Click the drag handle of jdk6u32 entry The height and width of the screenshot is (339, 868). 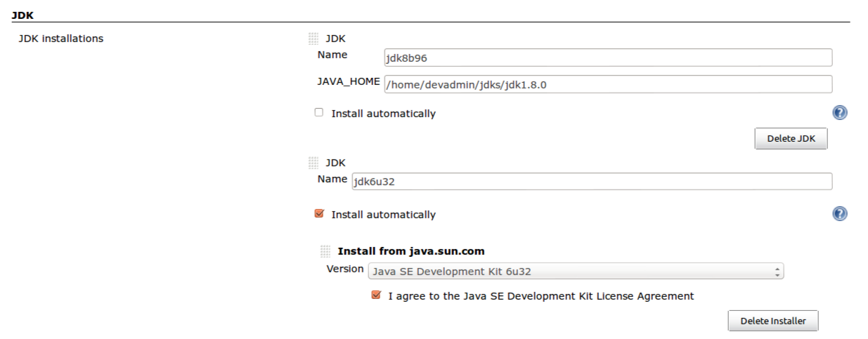[x=313, y=163]
